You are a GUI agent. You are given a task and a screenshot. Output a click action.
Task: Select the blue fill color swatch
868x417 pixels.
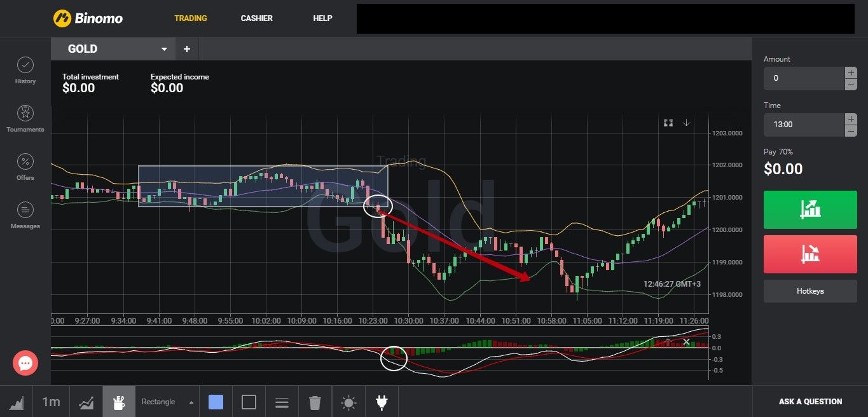[x=216, y=402]
